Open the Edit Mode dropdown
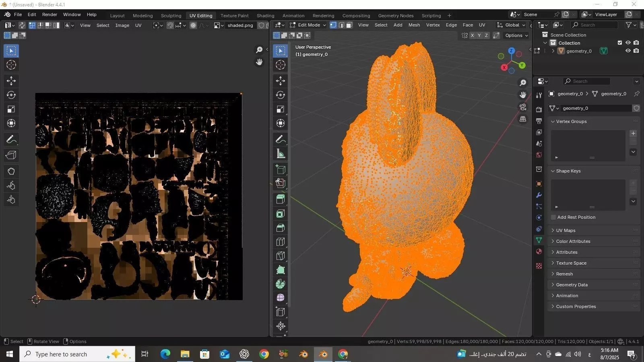The width and height of the screenshot is (644, 362). point(308,25)
